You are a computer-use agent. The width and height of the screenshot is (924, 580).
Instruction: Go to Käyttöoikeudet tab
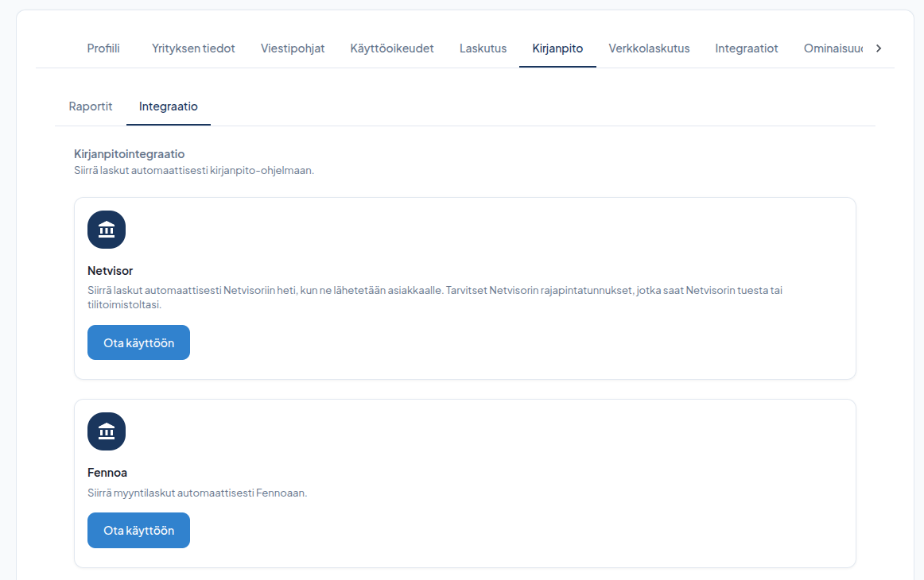point(392,48)
